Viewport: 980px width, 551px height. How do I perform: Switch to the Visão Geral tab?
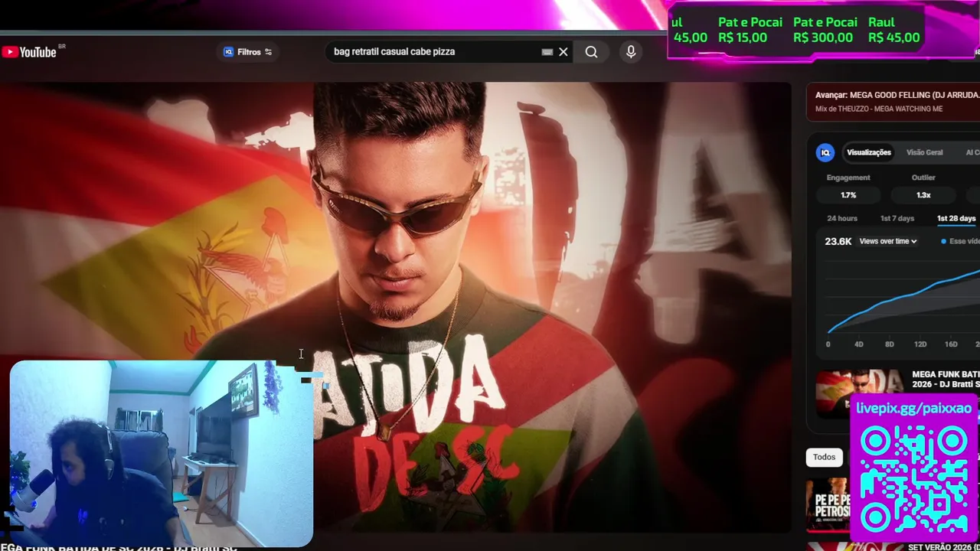(x=924, y=152)
